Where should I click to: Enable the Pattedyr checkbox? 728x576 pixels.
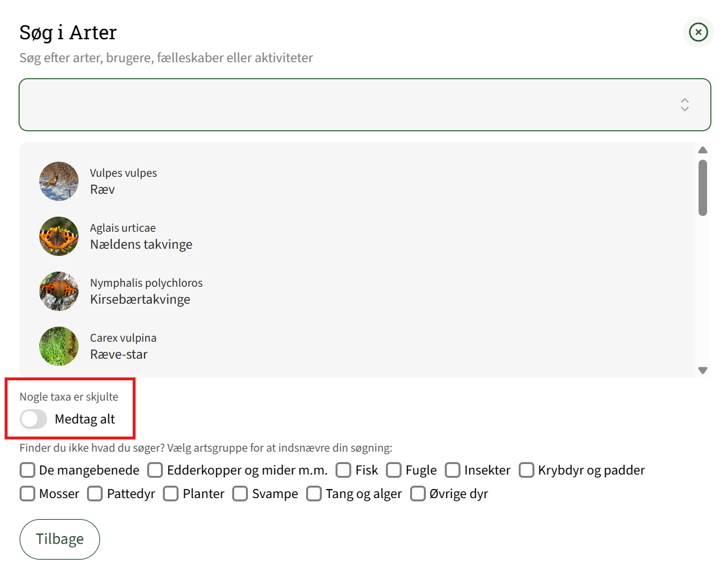click(95, 494)
